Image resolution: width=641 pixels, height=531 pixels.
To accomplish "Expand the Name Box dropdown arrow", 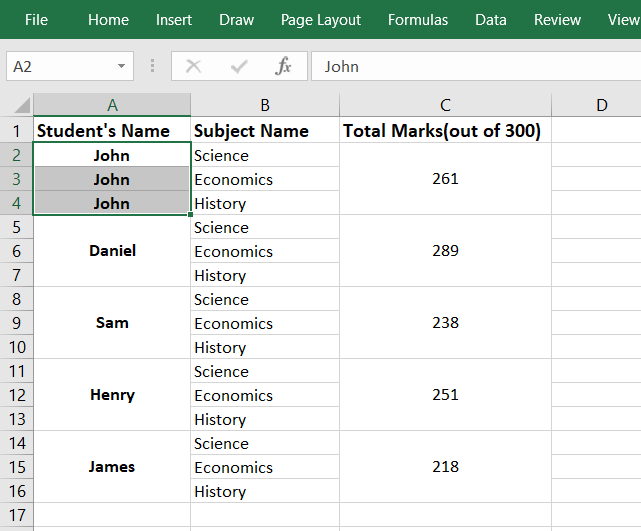I will pyautogui.click(x=121, y=66).
